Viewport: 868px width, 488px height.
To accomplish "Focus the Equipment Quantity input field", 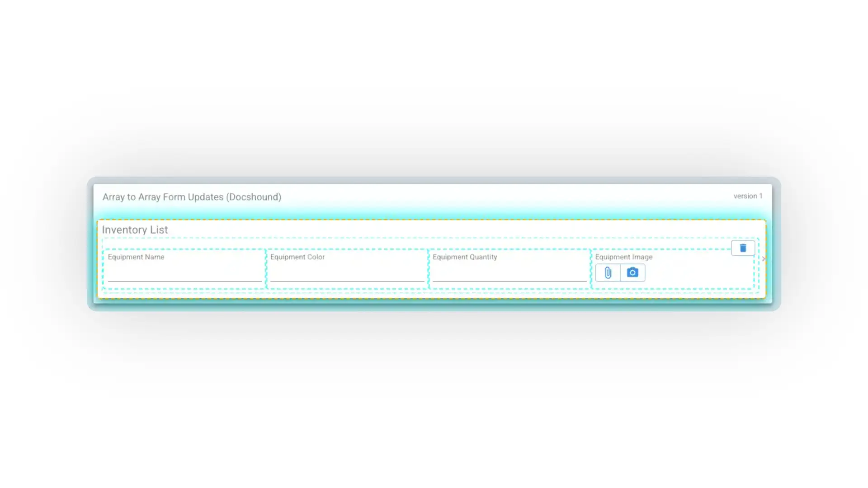I will tap(509, 272).
